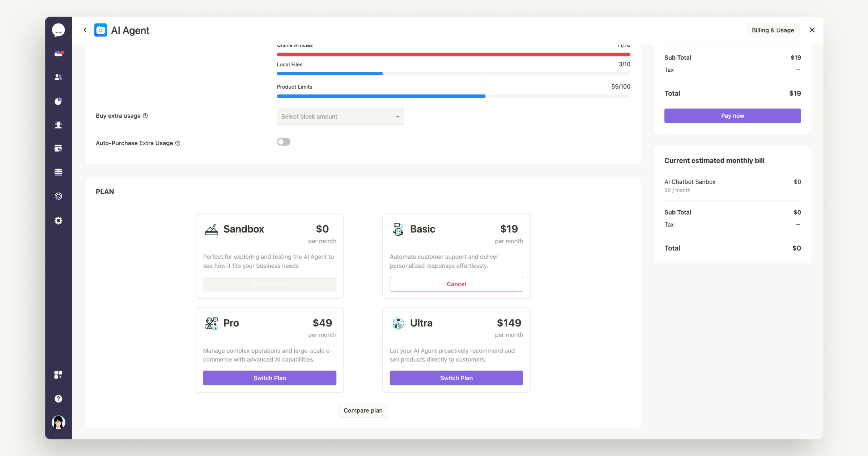Click the database/stack icon in sidebar
The height and width of the screenshot is (456, 868).
click(x=58, y=172)
